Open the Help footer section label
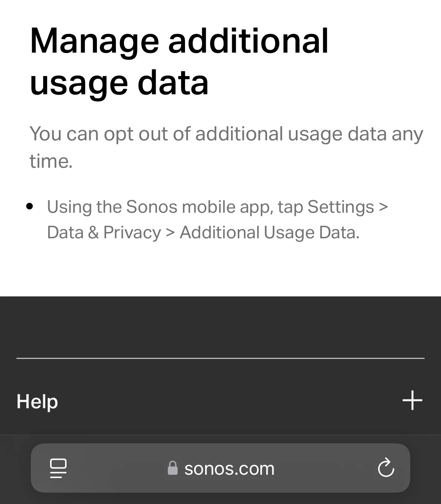 (x=37, y=401)
